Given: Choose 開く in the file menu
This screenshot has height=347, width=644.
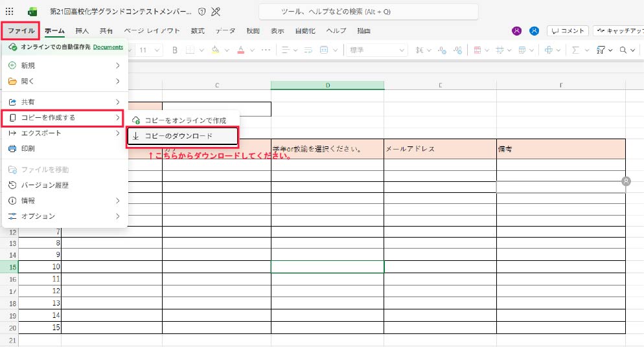Looking at the screenshot, I should click(65, 81).
